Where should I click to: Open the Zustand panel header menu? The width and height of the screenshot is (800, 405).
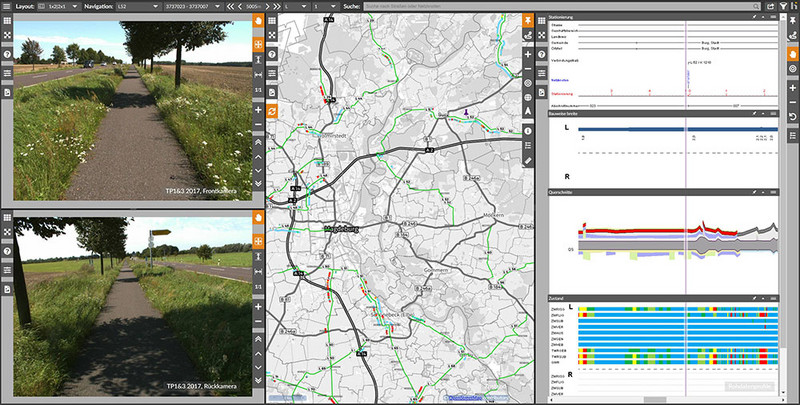click(x=773, y=298)
